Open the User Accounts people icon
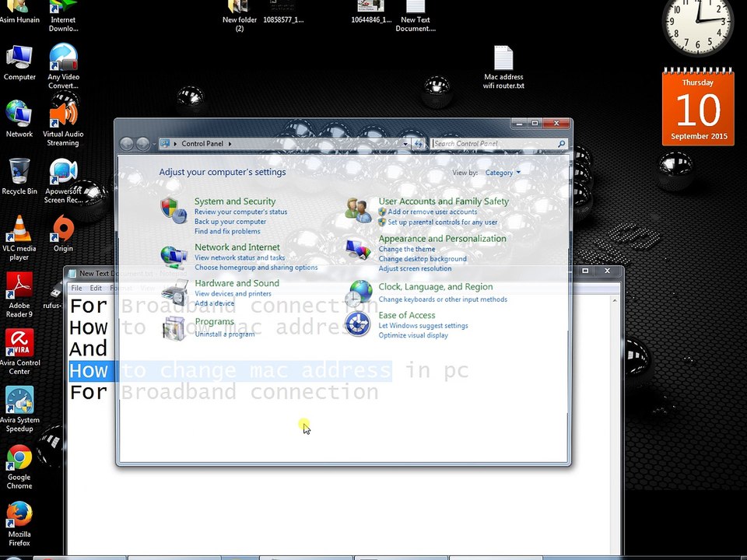This screenshot has height=560, width=747. pyautogui.click(x=358, y=211)
